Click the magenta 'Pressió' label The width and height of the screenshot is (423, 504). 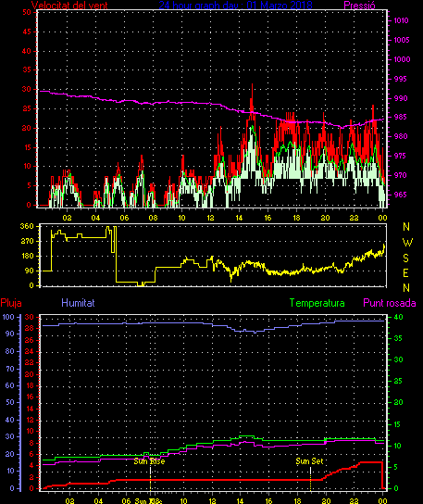[359, 6]
